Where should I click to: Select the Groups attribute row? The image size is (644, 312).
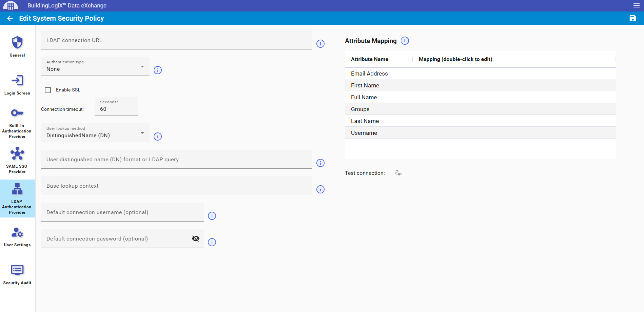pyautogui.click(x=481, y=109)
